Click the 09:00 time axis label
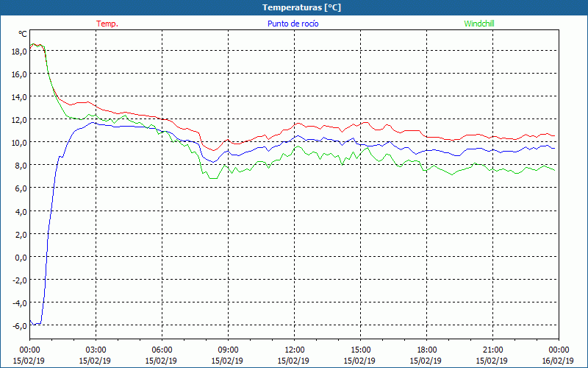The image size is (588, 368). [228, 350]
